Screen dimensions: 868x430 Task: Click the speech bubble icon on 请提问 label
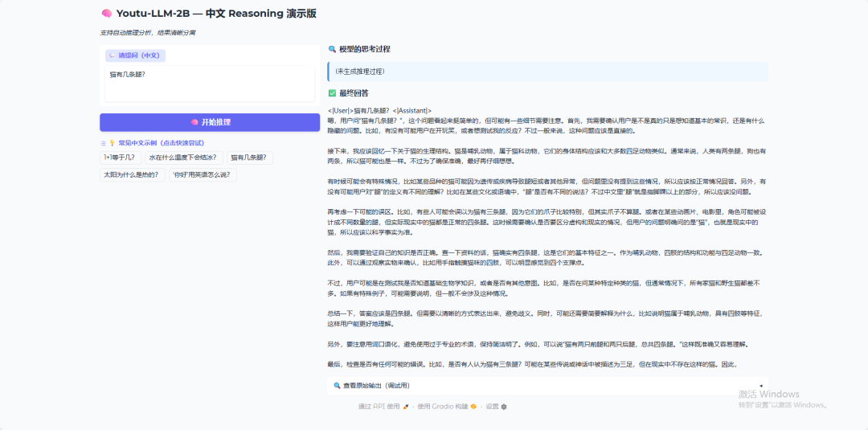(113, 55)
